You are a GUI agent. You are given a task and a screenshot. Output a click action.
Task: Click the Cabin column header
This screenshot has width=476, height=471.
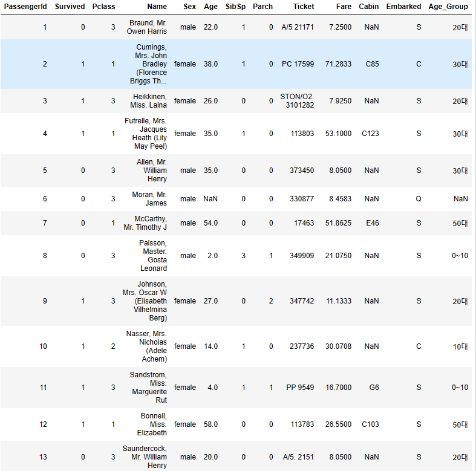click(369, 7)
